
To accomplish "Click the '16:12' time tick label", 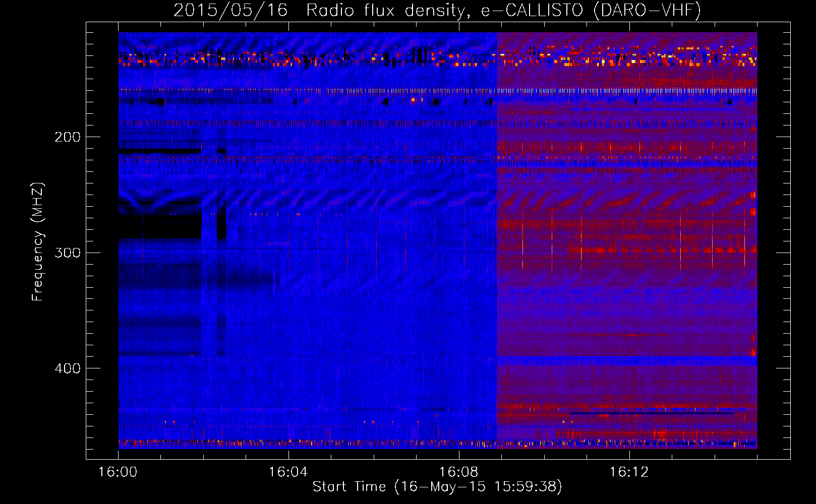I will point(629,472).
